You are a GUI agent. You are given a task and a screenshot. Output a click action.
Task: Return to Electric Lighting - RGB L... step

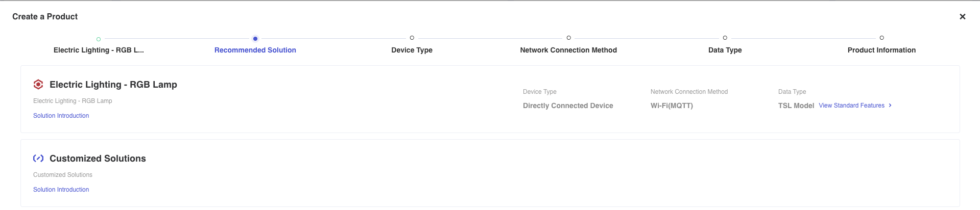[x=99, y=50]
